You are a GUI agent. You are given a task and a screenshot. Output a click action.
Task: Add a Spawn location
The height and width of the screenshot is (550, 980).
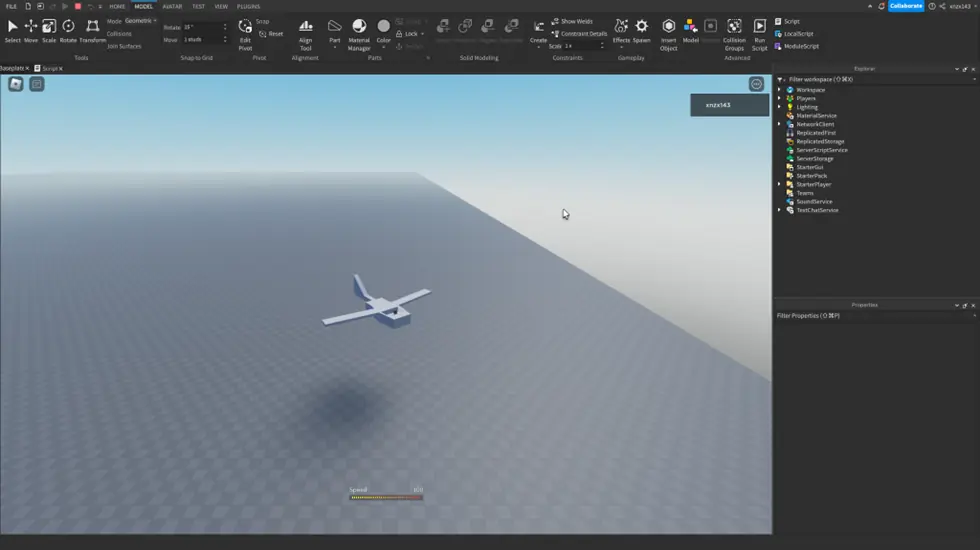pyautogui.click(x=642, y=31)
